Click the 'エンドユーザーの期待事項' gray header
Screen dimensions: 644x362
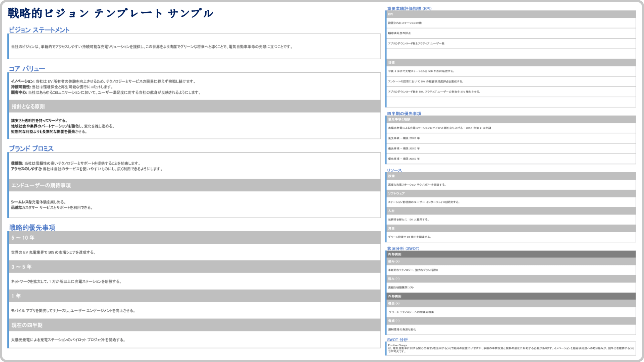195,185
